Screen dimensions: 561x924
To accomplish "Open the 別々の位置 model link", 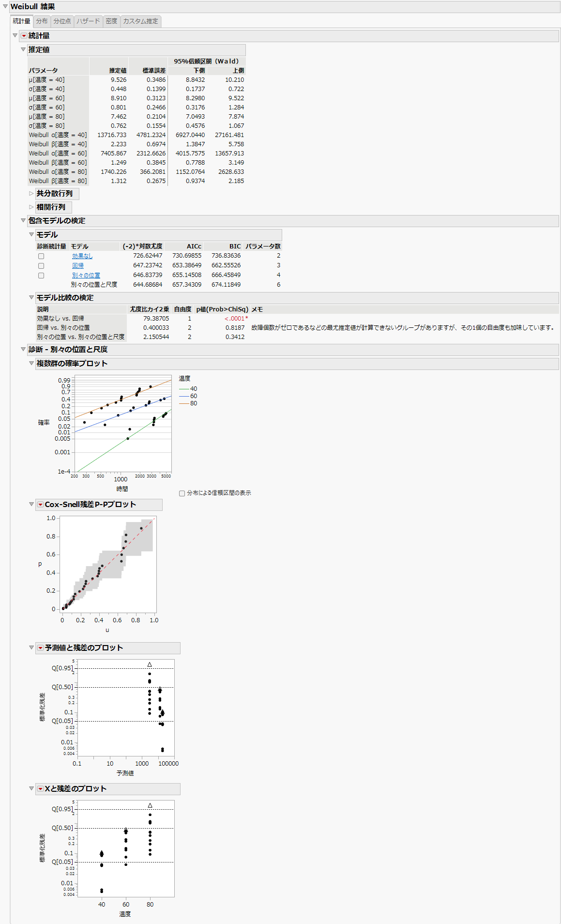I will point(86,276).
